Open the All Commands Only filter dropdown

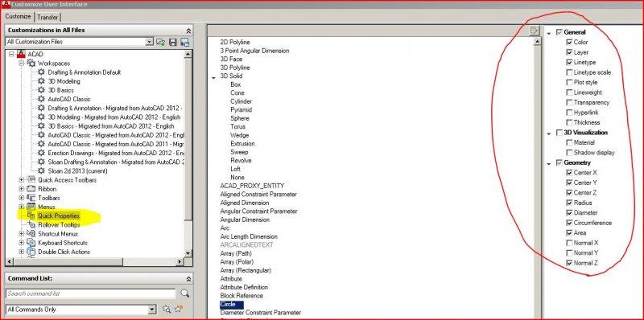coord(153,310)
